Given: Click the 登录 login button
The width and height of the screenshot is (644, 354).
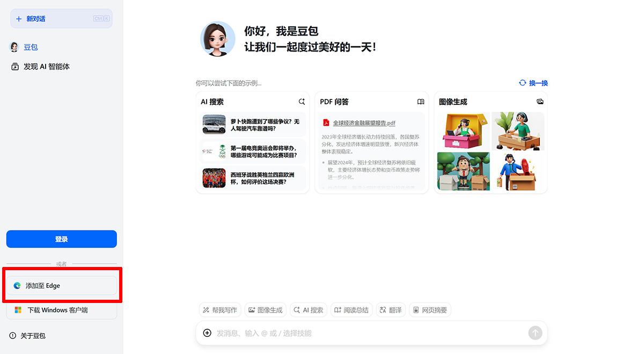Looking at the screenshot, I should click(61, 239).
